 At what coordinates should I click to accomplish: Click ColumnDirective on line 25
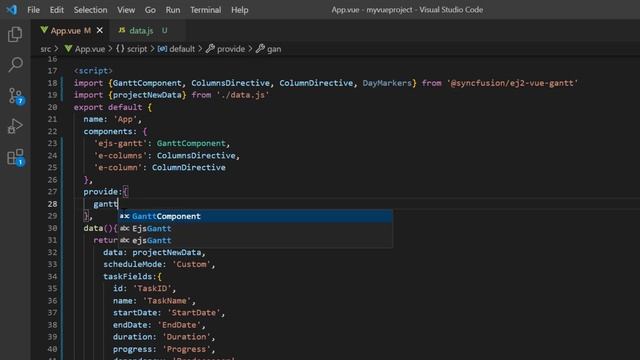click(x=189, y=167)
